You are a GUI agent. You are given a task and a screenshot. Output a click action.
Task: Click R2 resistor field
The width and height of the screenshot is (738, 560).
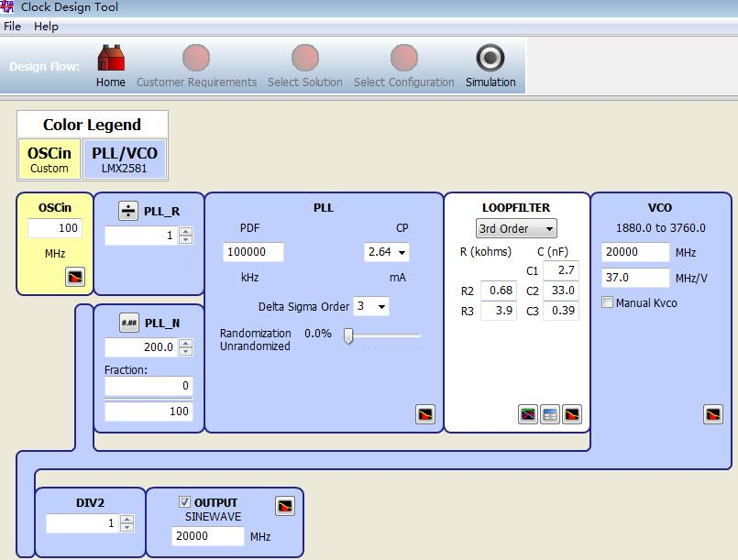(x=499, y=291)
